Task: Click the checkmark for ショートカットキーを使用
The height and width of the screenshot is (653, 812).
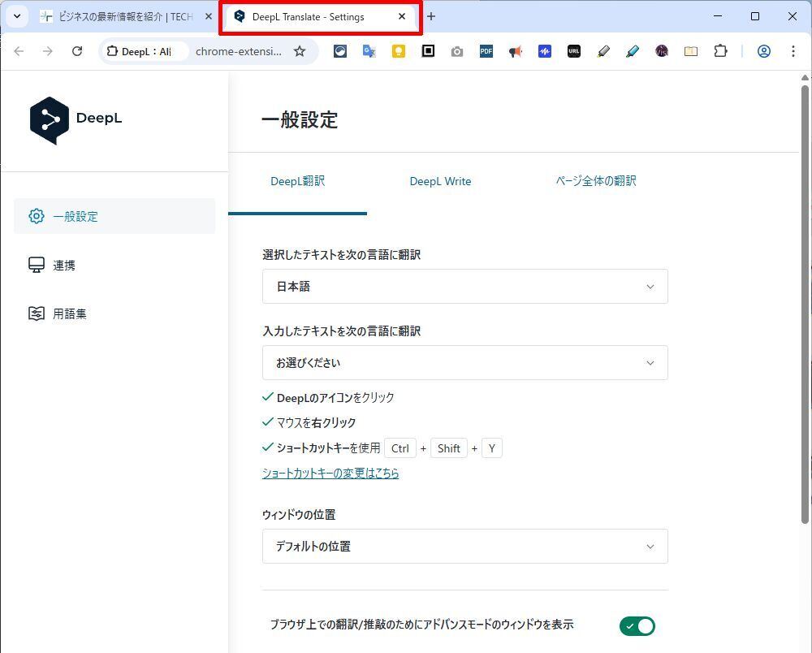Action: [268, 447]
